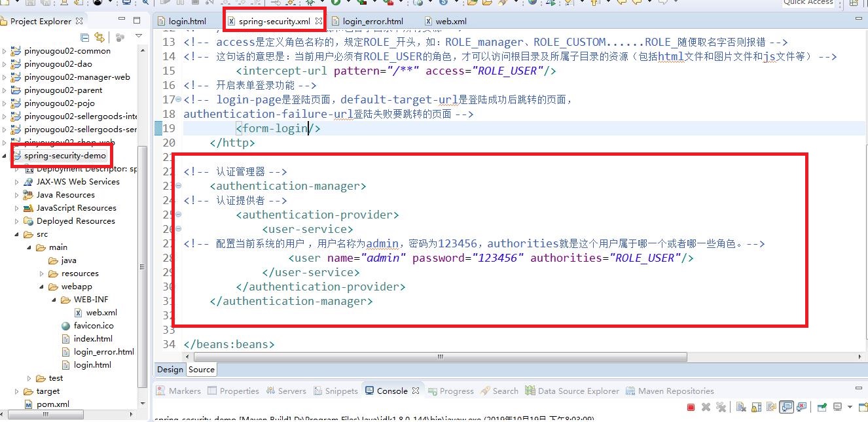
Task: Expand pinyougou02-common project node
Action: [x=5, y=51]
